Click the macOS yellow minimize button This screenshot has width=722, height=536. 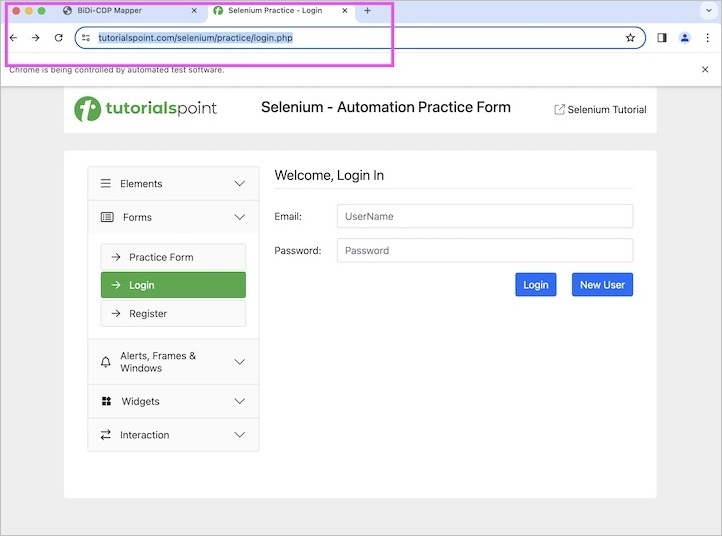29,11
